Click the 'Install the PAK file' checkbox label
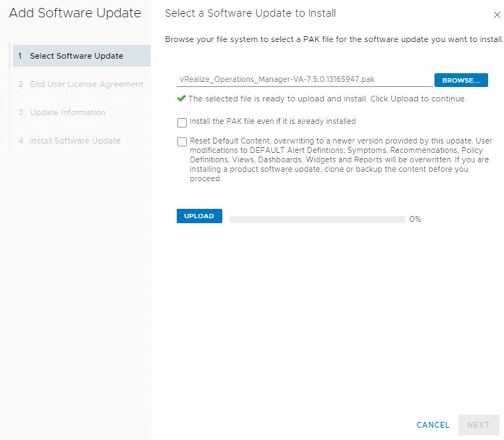504x440 pixels. [273, 121]
